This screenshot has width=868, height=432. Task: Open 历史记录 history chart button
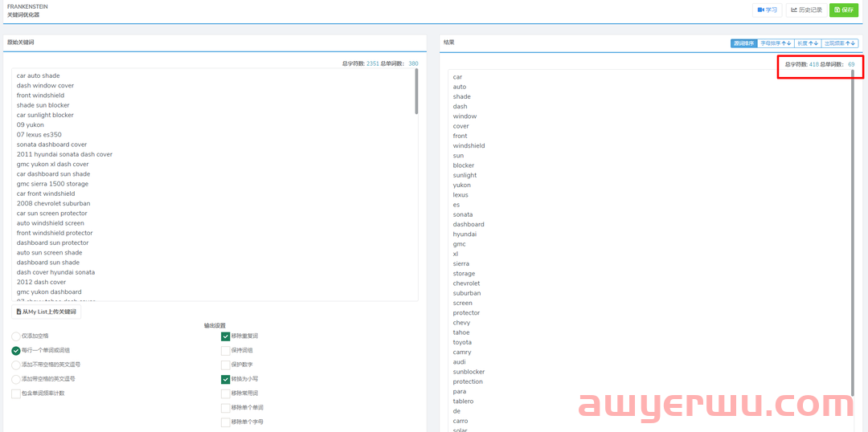point(805,10)
